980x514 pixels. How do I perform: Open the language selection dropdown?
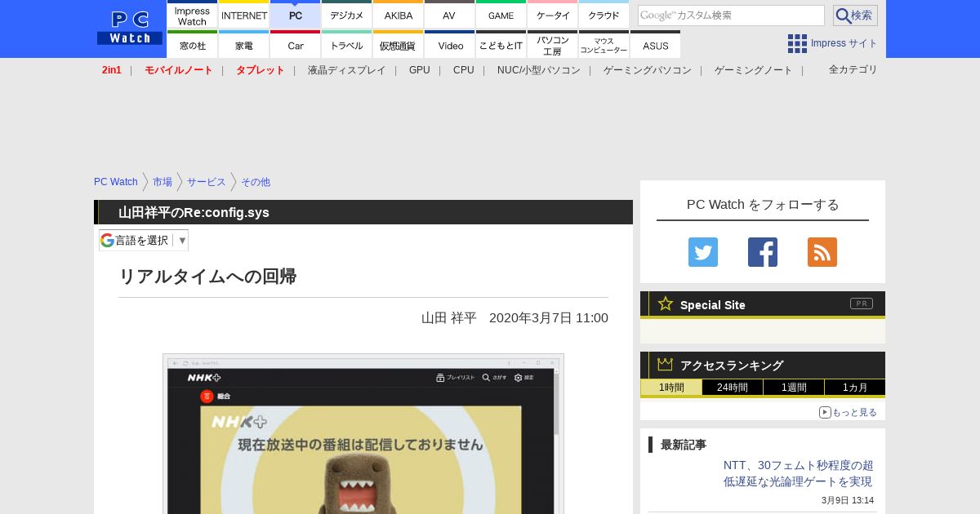tap(144, 240)
